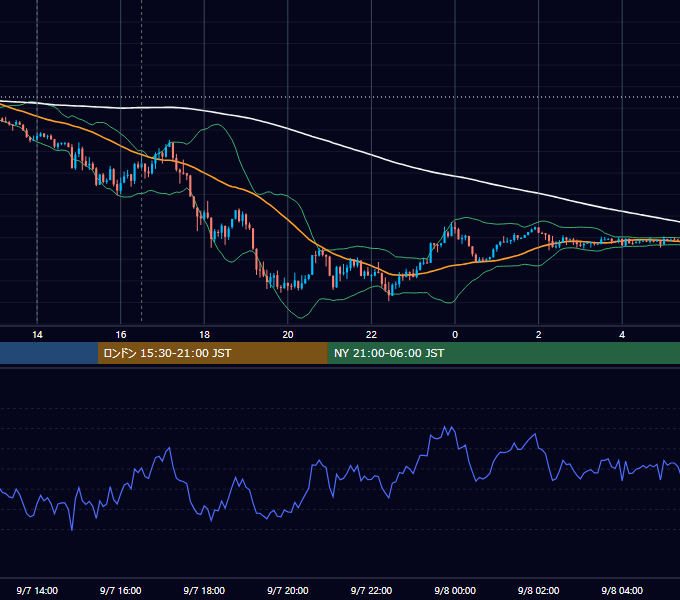Viewport: 680px width, 600px height.
Task: Click the 2 hour axis label
Action: click(539, 335)
